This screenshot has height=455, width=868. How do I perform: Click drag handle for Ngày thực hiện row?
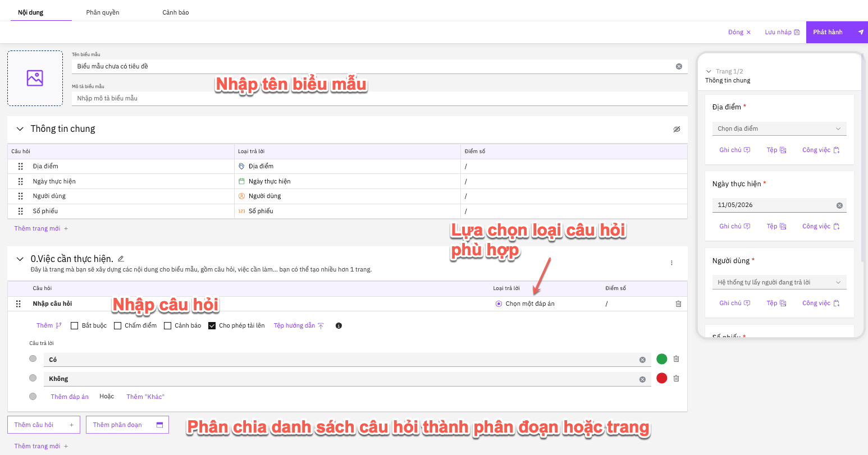(x=21, y=181)
